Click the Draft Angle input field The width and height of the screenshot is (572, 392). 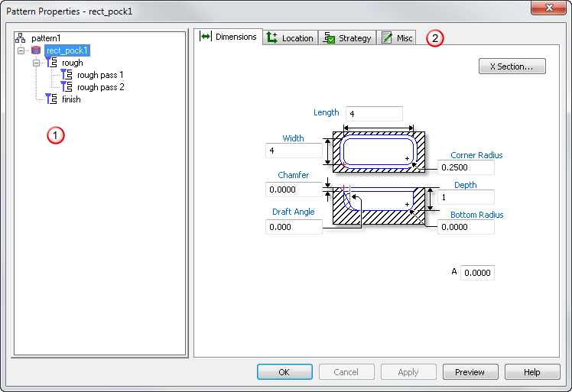tap(294, 227)
